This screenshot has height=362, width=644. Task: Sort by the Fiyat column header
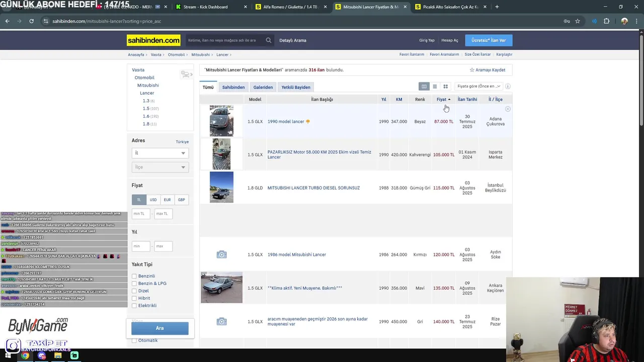coord(443,100)
